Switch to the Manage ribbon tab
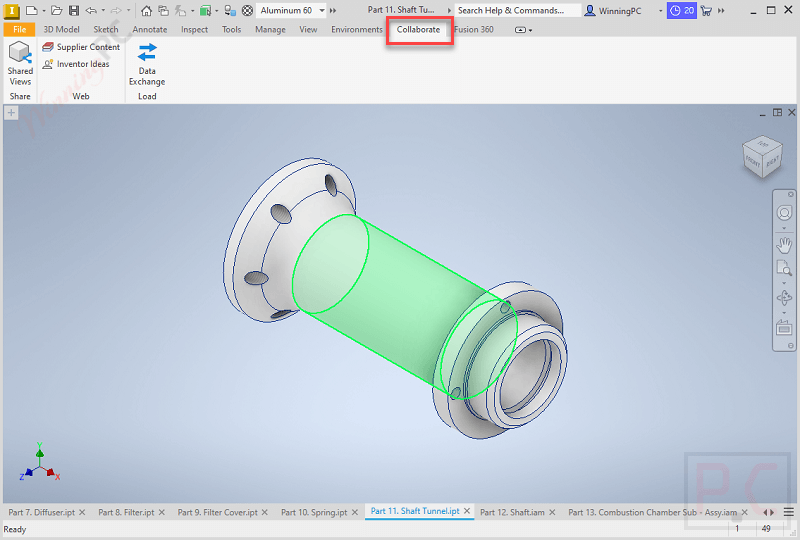Screen dimensions: 800x540 (270, 30)
